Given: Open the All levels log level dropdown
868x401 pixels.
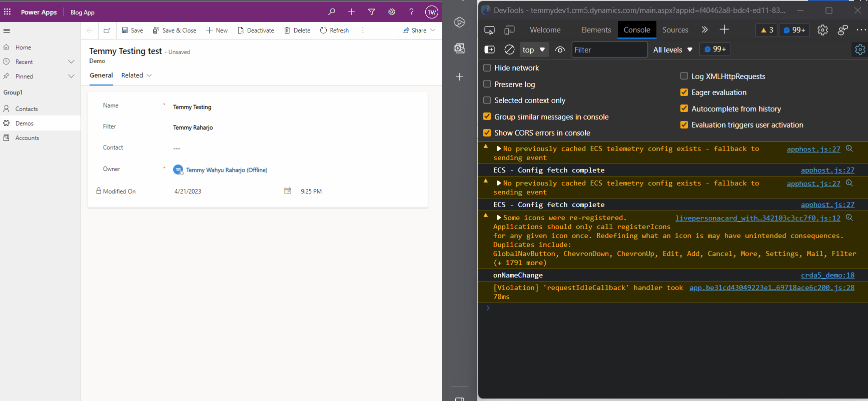Looking at the screenshot, I should pos(673,49).
